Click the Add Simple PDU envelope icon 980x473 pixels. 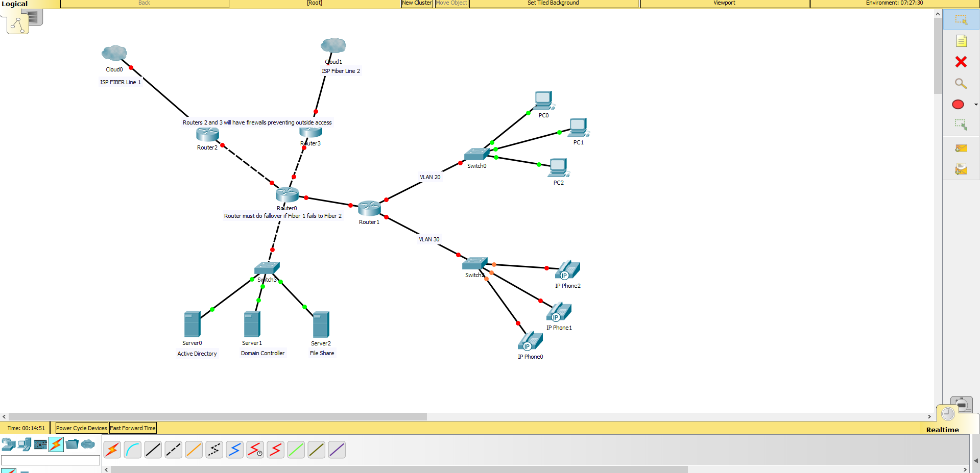962,148
